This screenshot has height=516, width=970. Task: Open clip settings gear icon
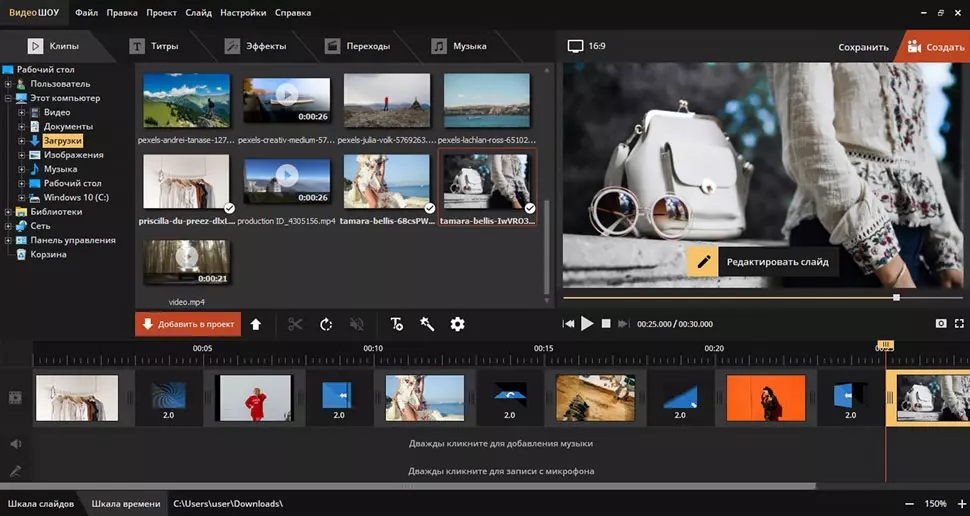(x=458, y=324)
